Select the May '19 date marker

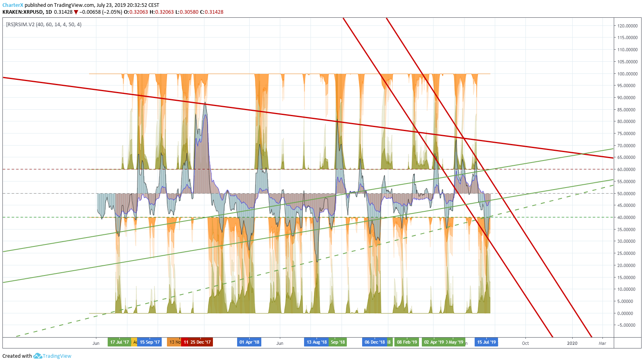455,342
